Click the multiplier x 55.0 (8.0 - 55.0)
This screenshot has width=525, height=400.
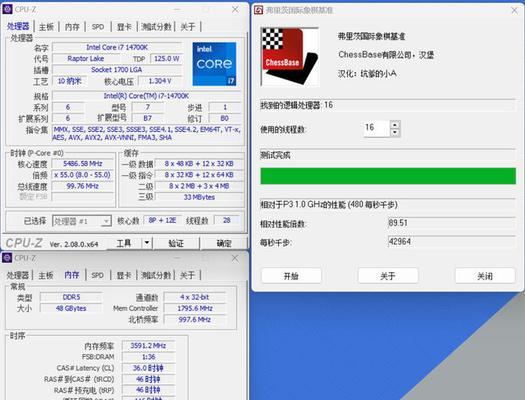point(83,175)
